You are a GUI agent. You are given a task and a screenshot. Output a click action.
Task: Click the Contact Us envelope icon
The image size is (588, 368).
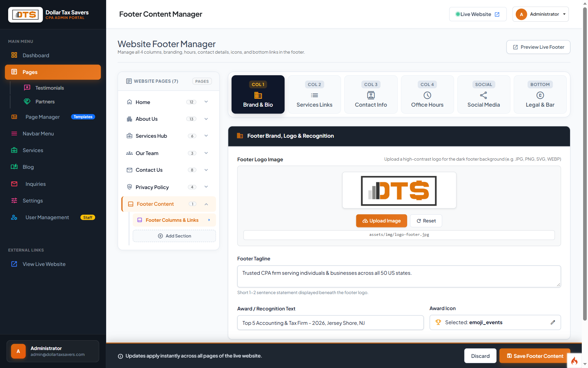pyautogui.click(x=129, y=170)
